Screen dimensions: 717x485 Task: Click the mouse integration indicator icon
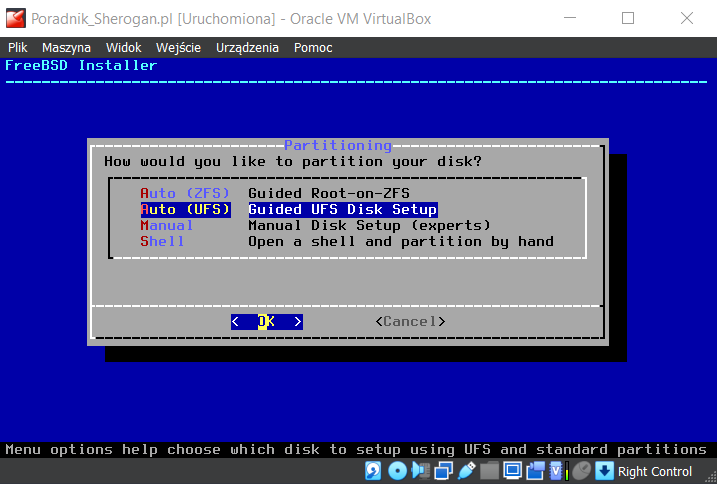click(581, 472)
